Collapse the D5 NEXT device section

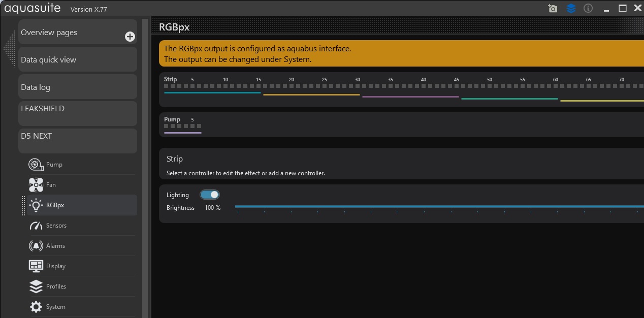click(x=78, y=140)
